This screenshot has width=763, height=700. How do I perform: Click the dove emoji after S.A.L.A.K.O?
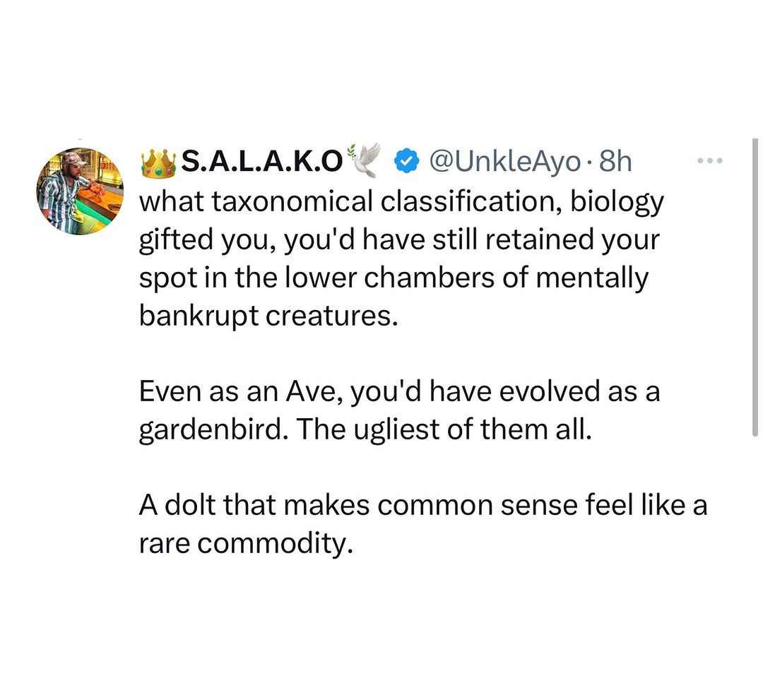click(x=362, y=159)
